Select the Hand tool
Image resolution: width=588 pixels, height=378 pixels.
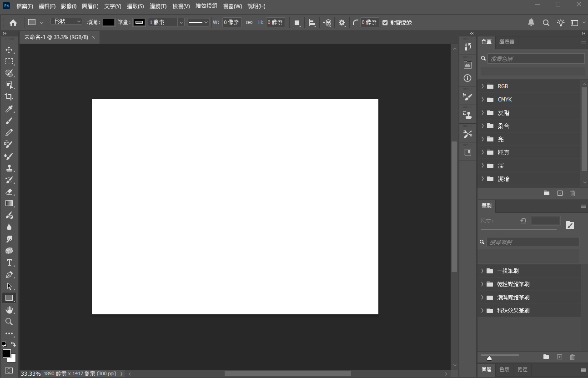click(9, 310)
